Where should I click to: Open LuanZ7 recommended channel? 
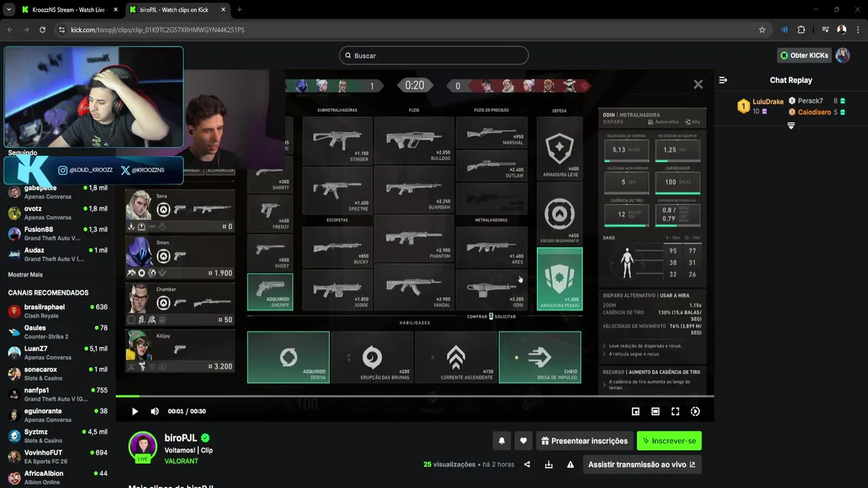point(58,352)
